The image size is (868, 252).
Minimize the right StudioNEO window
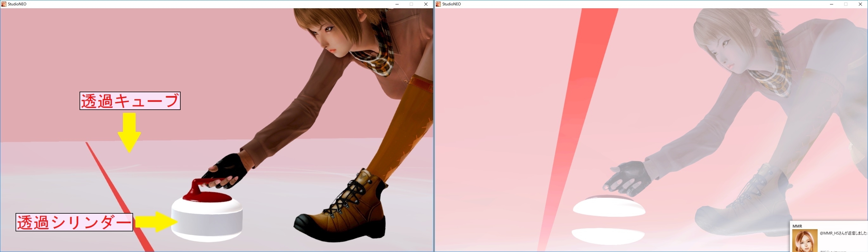click(831, 4)
